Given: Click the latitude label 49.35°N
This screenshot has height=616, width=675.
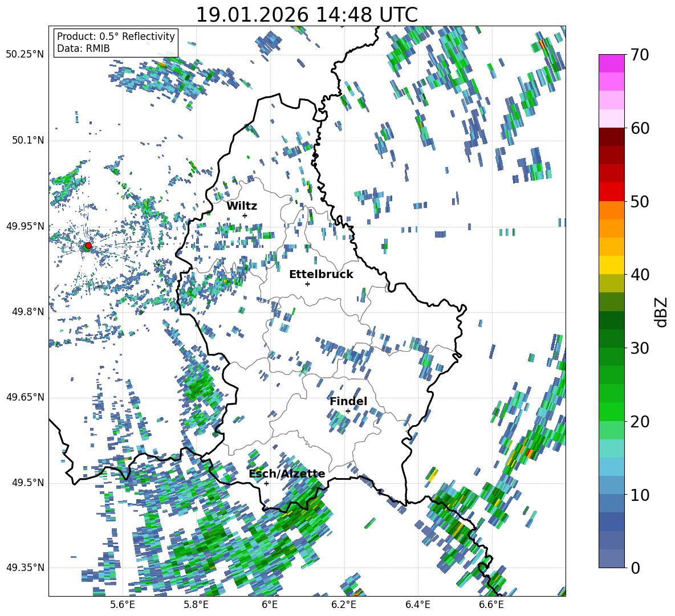Looking at the screenshot, I should click(x=25, y=568).
